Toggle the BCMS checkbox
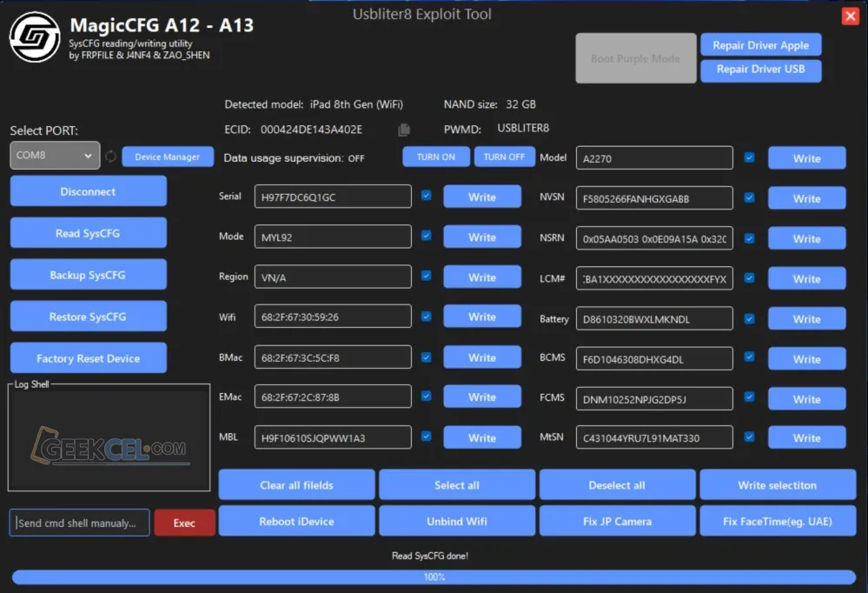The width and height of the screenshot is (868, 593). tap(750, 356)
